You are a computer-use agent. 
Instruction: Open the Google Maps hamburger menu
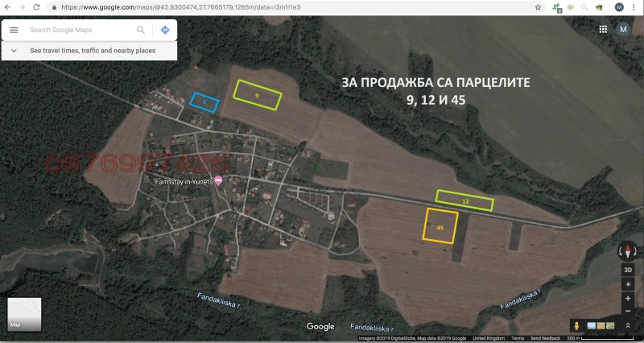14,30
